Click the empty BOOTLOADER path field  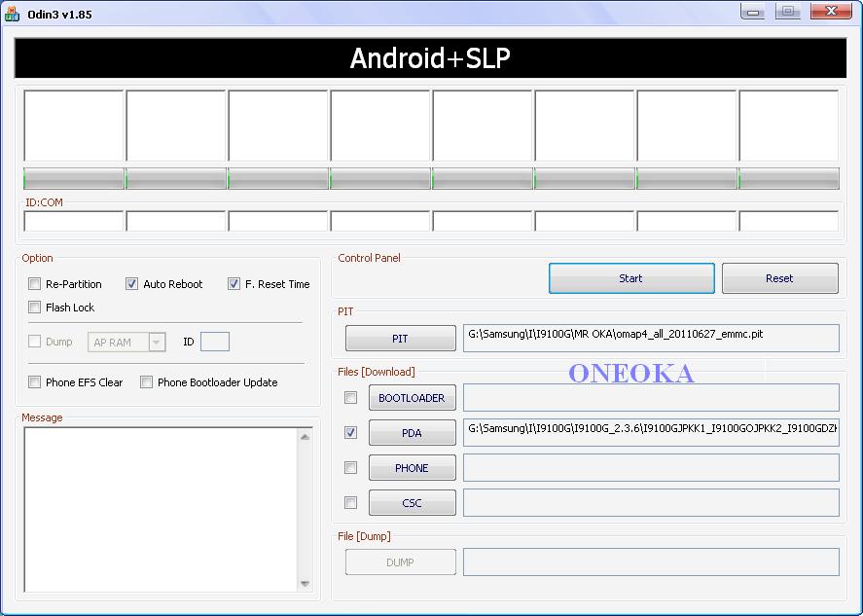pyautogui.click(x=651, y=397)
